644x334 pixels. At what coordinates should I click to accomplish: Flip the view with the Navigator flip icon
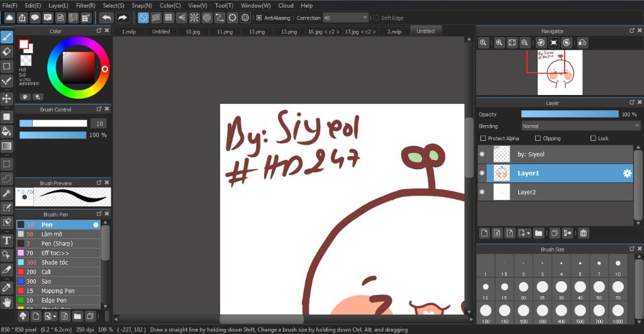(582, 42)
